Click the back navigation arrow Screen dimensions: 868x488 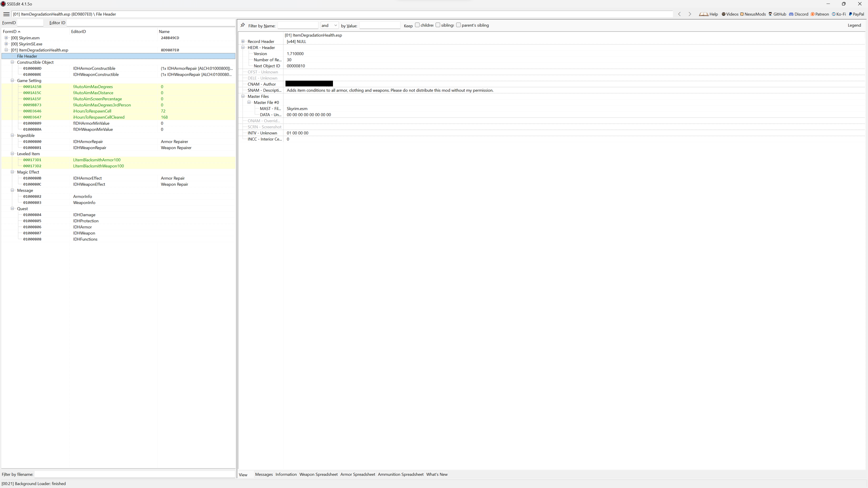[679, 14]
